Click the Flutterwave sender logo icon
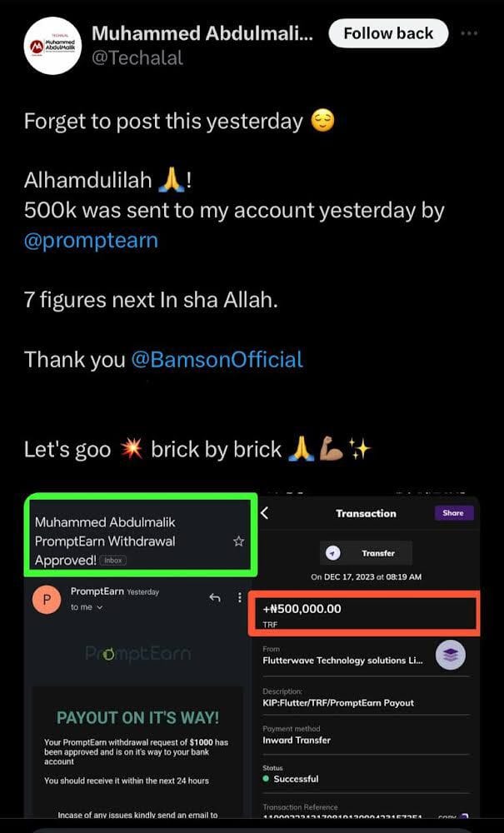The width and height of the screenshot is (504, 833). 451,656
